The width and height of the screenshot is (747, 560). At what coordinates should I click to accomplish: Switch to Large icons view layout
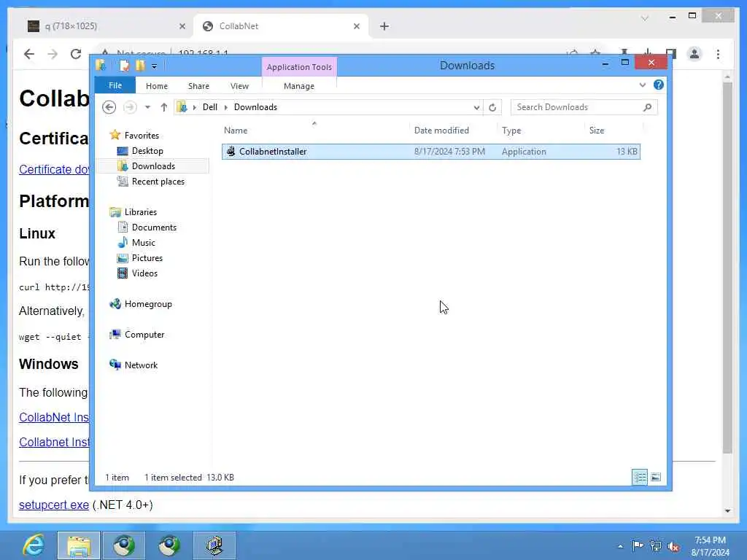coord(656,477)
